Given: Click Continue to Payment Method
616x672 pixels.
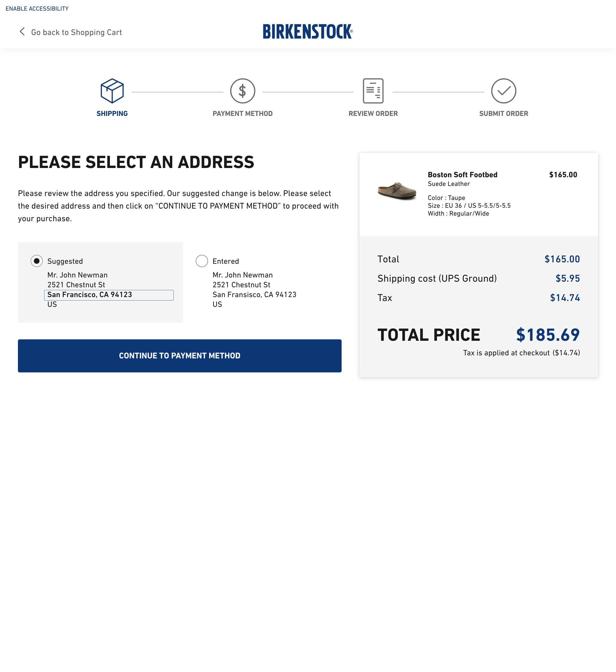Looking at the screenshot, I should pyautogui.click(x=180, y=356).
